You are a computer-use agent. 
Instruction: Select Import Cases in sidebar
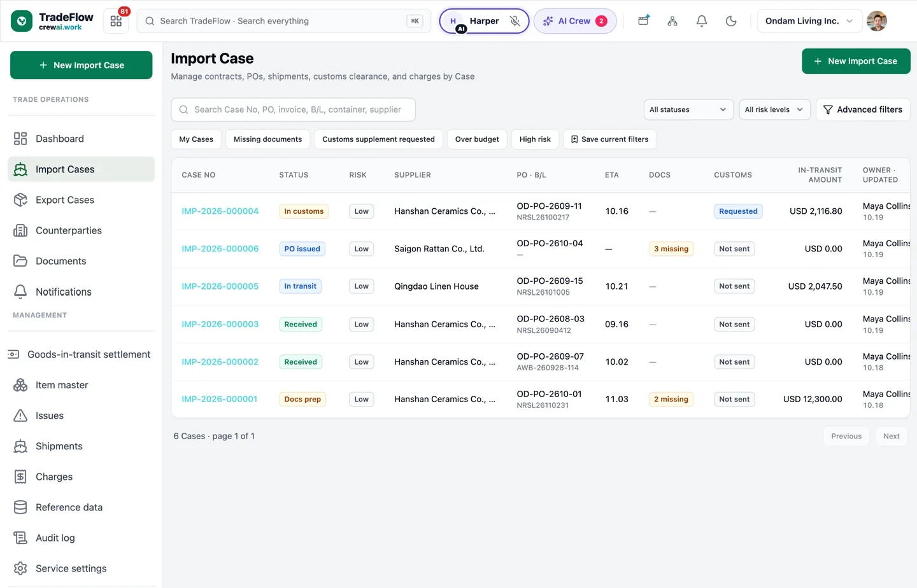click(82, 169)
